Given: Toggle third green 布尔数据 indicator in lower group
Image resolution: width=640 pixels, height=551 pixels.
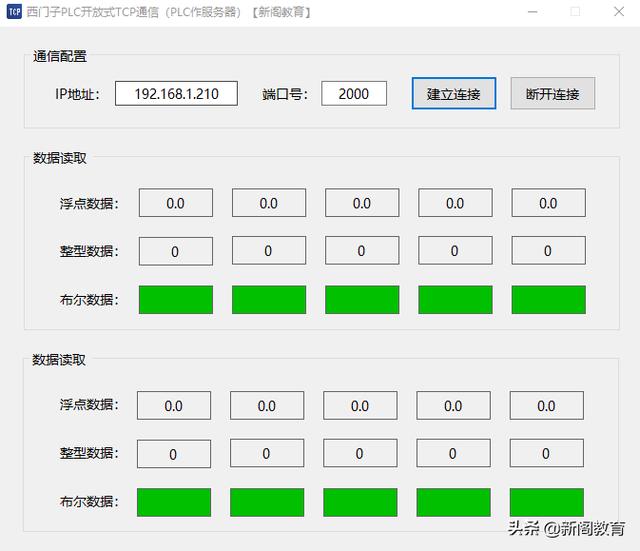Looking at the screenshot, I should coord(360,502).
